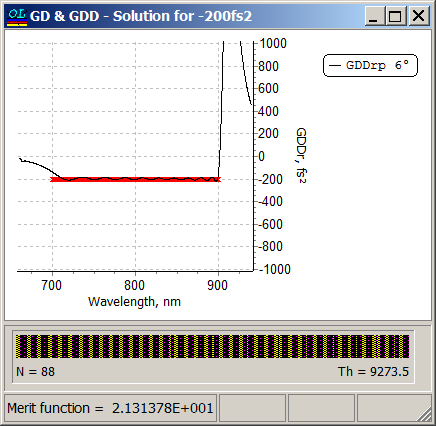Click the -1000 tick label on GDD axis

tap(275, 269)
